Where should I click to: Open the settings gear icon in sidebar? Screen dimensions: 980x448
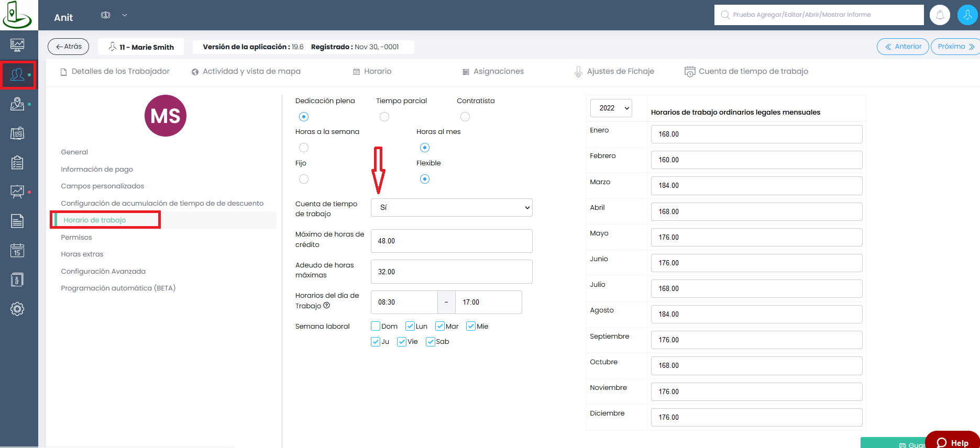click(17, 309)
